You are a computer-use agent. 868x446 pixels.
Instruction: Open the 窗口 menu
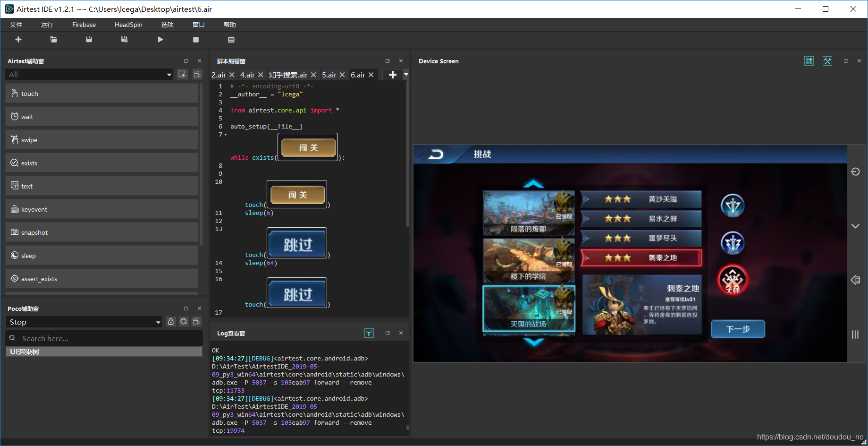199,25
